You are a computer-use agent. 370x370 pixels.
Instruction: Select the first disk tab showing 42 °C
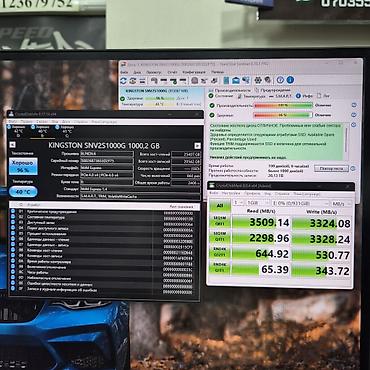(x=18, y=131)
